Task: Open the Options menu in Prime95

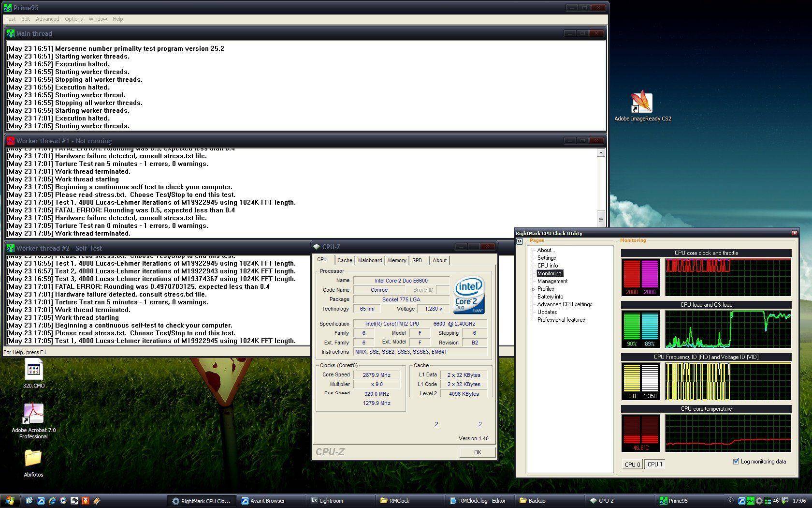Action: (x=74, y=19)
